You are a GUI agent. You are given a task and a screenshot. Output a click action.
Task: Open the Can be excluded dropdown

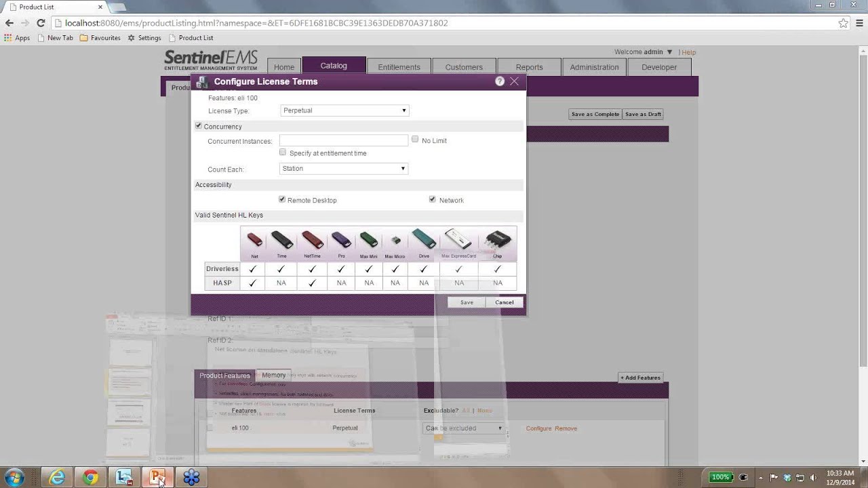[464, 428]
